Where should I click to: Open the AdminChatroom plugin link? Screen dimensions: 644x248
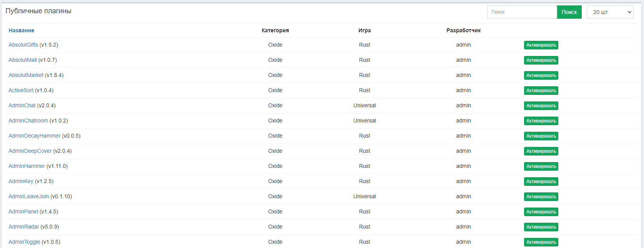[x=28, y=121]
